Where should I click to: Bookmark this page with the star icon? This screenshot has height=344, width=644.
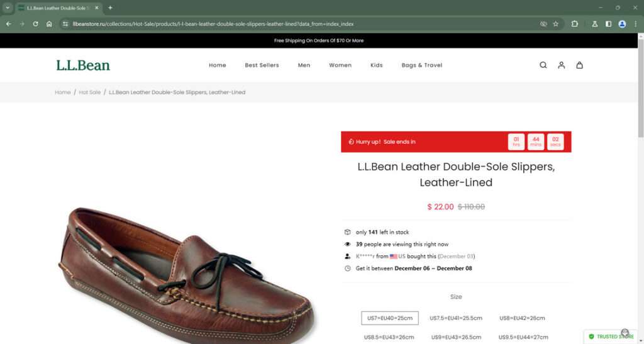(556, 24)
